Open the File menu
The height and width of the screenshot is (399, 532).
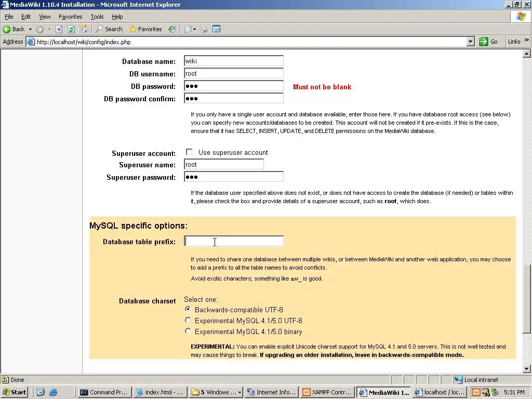(9, 17)
